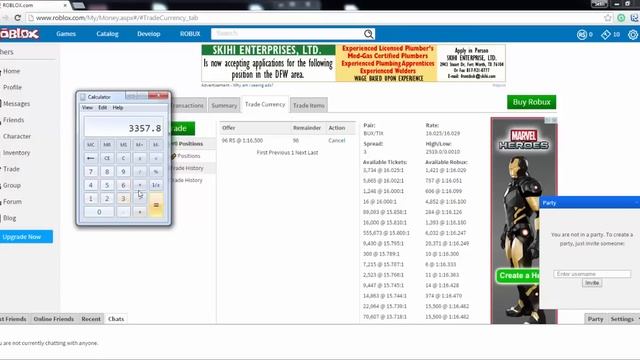640x360 pixels.
Task: Click the Calculator plus-minus key
Action: tap(140, 158)
